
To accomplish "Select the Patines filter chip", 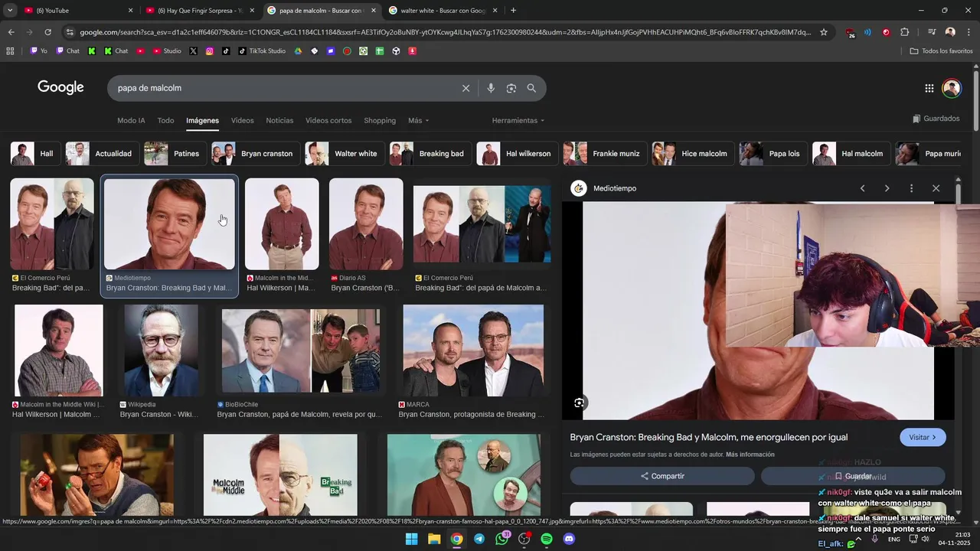I will (175, 154).
